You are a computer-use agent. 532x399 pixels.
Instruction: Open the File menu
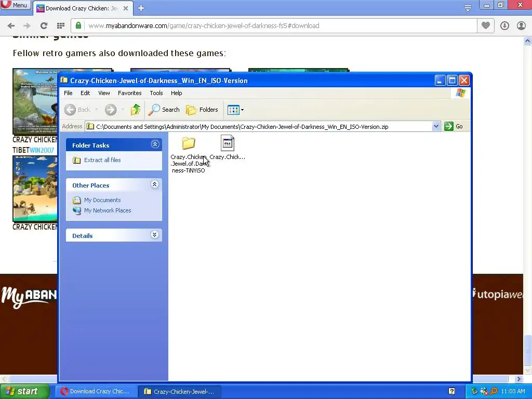click(x=68, y=93)
